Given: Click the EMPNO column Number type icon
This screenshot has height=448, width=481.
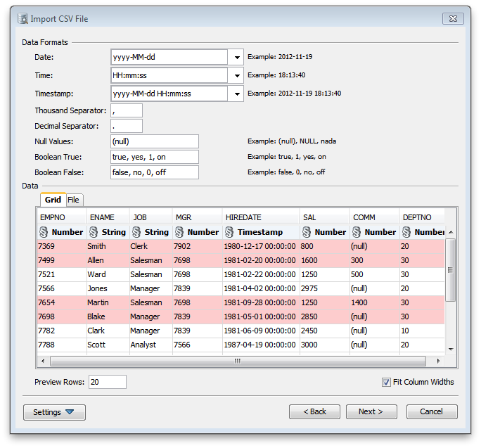Looking at the screenshot, I should [43, 232].
